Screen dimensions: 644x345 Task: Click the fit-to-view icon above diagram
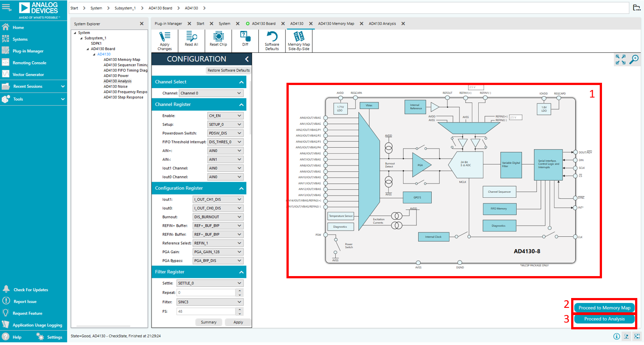620,60
